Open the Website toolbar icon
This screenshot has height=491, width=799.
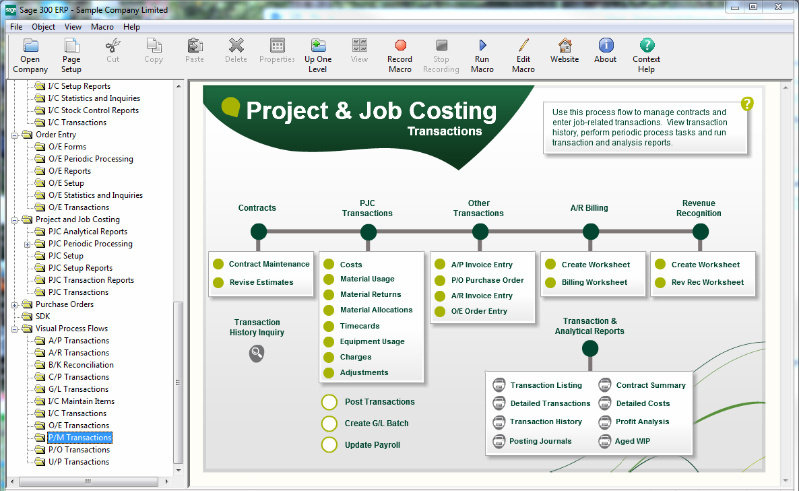click(x=565, y=46)
